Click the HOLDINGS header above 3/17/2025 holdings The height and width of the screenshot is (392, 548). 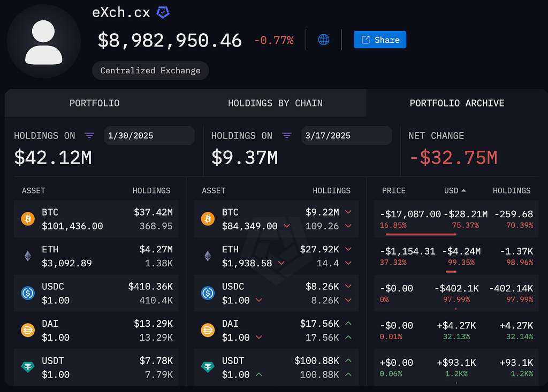(x=332, y=191)
